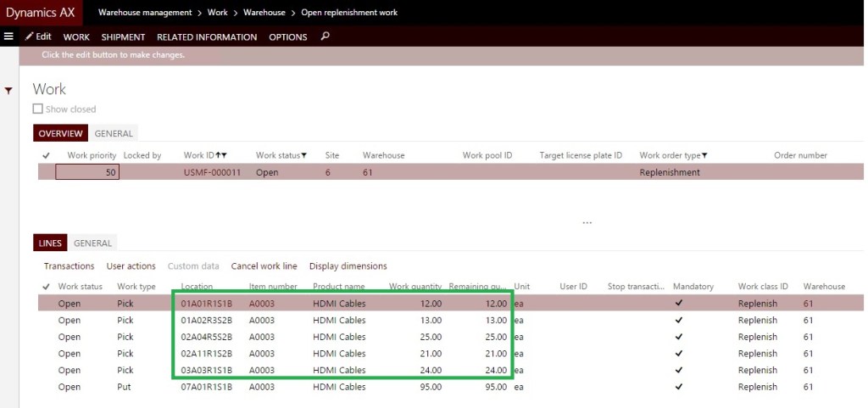Viewport: 868px width, 408px height.
Task: Click the Work priority field showing 50
Action: pyautogui.click(x=87, y=172)
